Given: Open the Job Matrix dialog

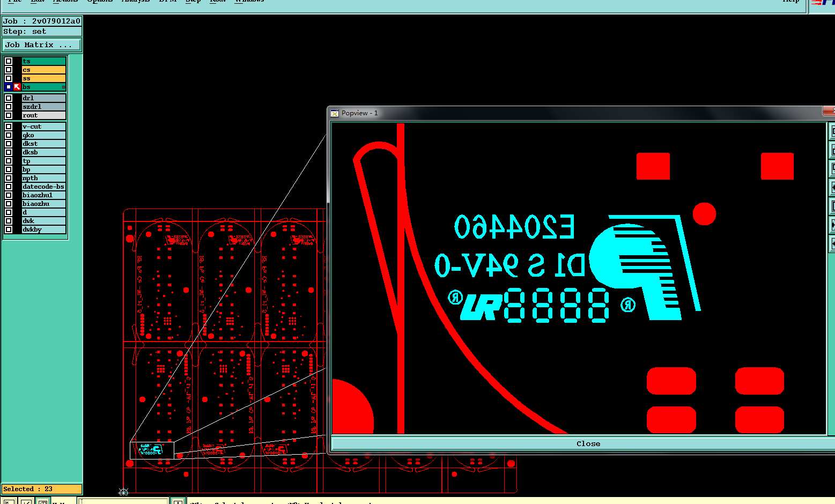Looking at the screenshot, I should (42, 45).
